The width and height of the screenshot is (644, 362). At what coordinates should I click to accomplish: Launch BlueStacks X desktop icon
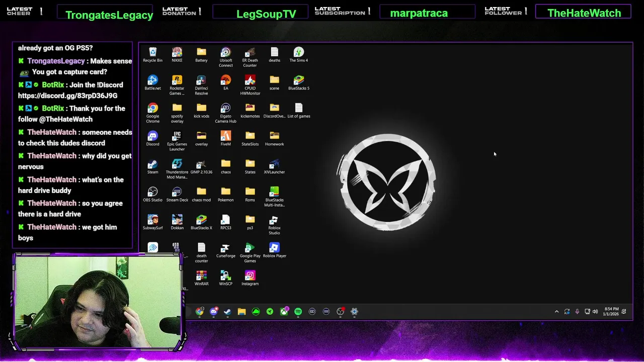pyautogui.click(x=201, y=223)
